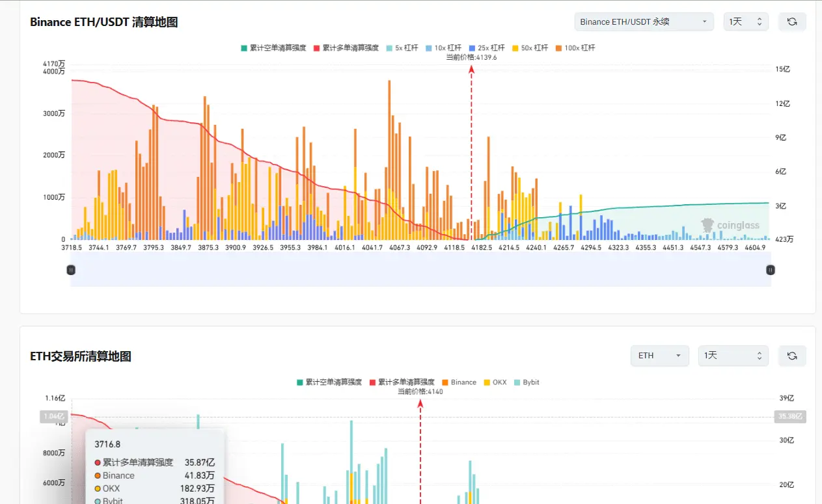Click the left range slider handle

[x=71, y=270]
